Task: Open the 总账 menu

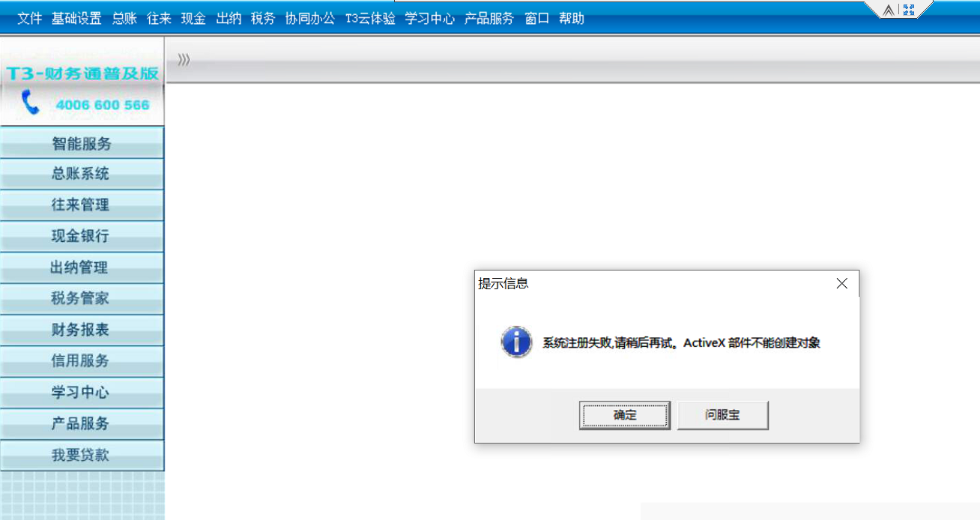Action: 124,19
